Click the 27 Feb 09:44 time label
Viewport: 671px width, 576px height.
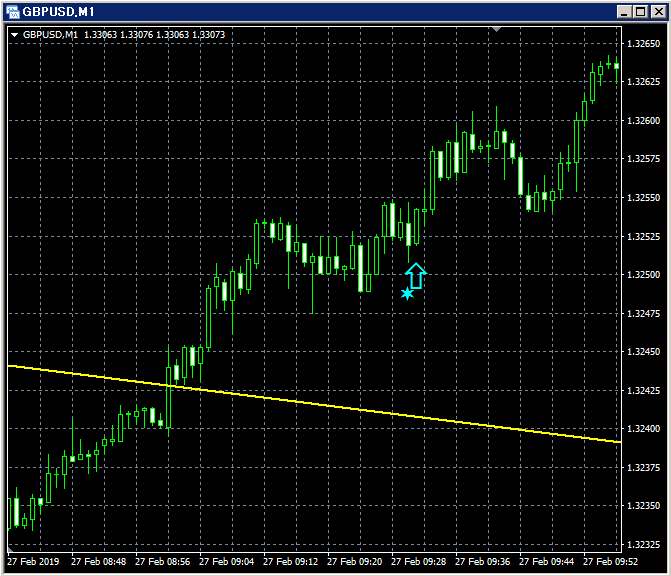tap(546, 561)
